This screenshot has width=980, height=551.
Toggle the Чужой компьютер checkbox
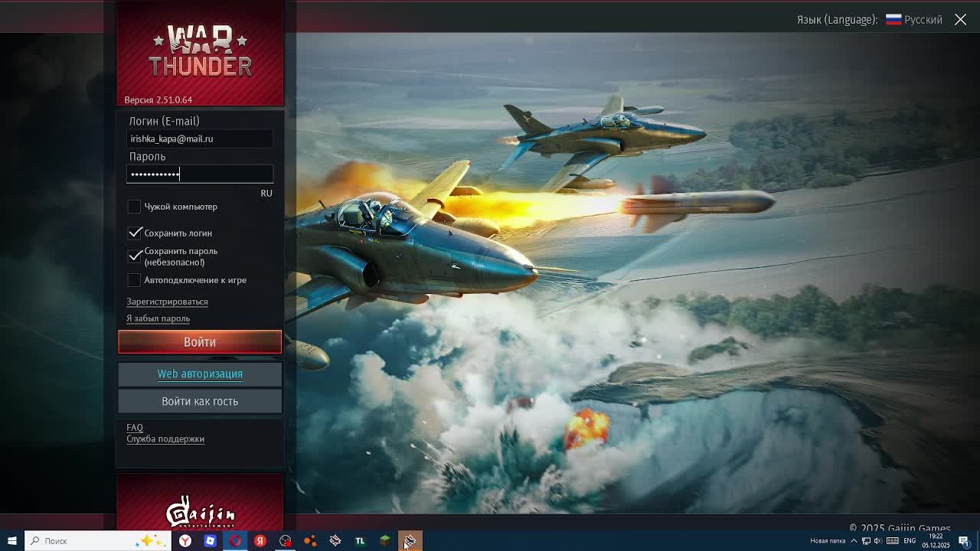click(134, 207)
